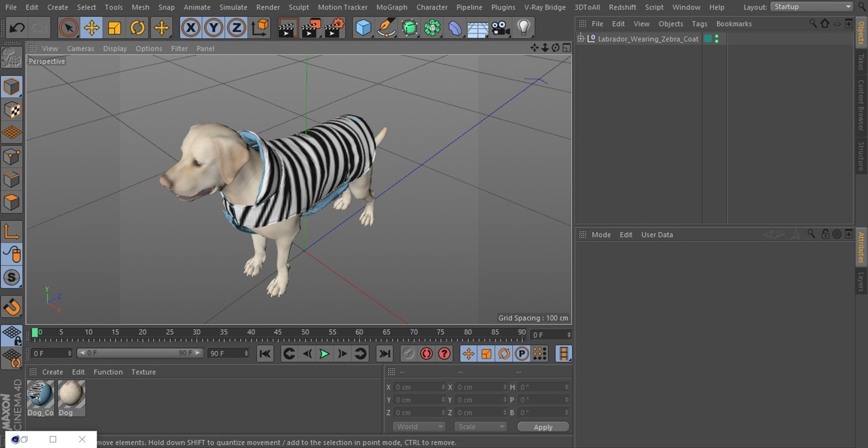
Task: Add a Camera object
Action: [x=501, y=28]
